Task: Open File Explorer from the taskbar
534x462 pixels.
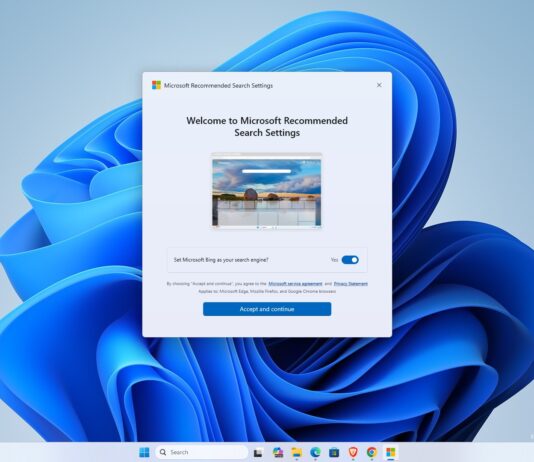Action: click(297, 452)
